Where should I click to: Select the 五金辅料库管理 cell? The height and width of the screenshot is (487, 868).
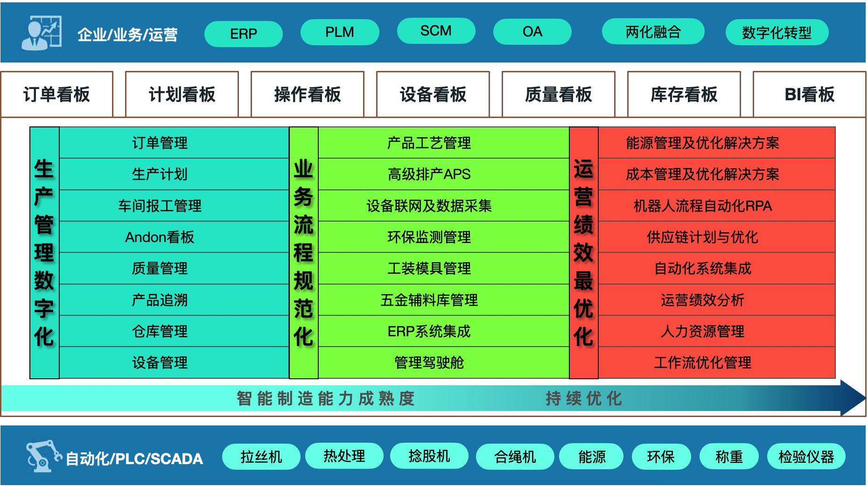(444, 300)
